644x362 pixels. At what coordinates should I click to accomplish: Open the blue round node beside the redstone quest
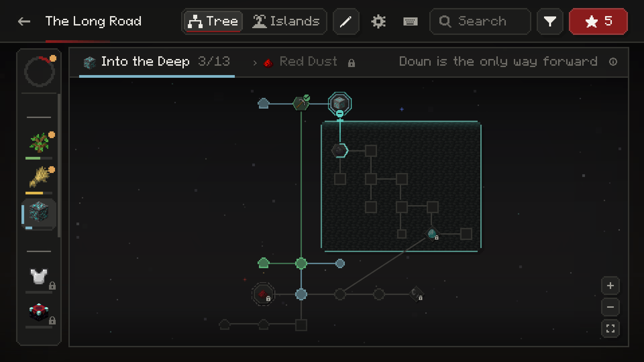click(x=301, y=294)
